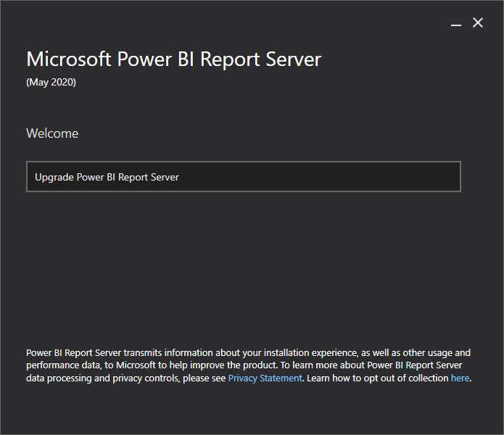Close the Power BI Report Server installer
504x435 pixels.
tap(478, 22)
